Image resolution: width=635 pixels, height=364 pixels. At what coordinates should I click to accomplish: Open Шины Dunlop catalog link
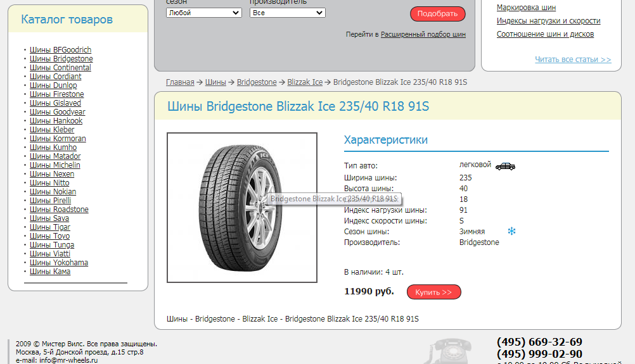tap(53, 85)
